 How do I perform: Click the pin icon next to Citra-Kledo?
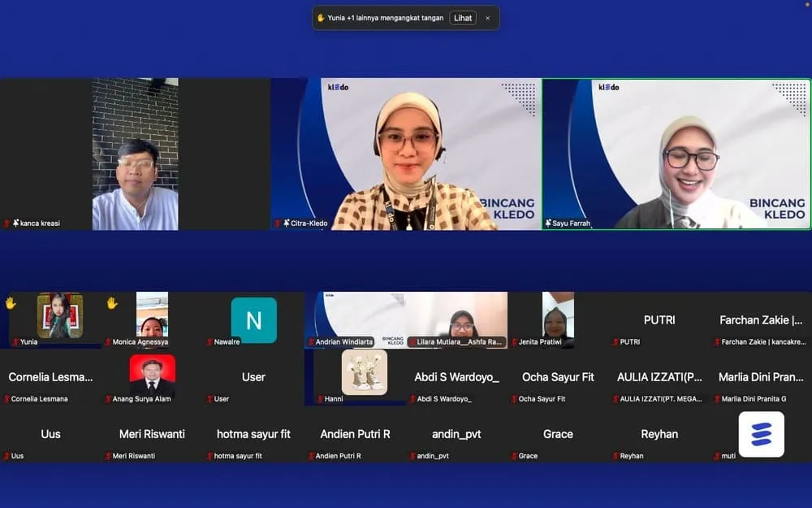(287, 223)
